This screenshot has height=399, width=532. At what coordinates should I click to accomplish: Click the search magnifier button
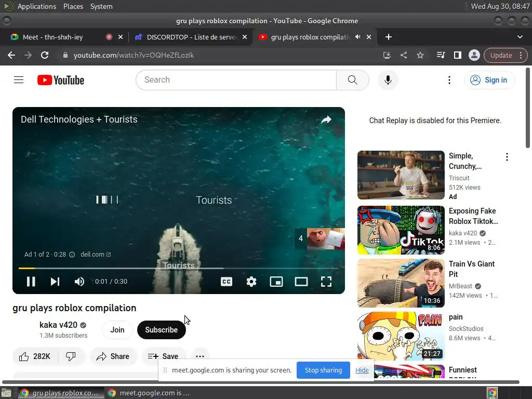point(353,79)
